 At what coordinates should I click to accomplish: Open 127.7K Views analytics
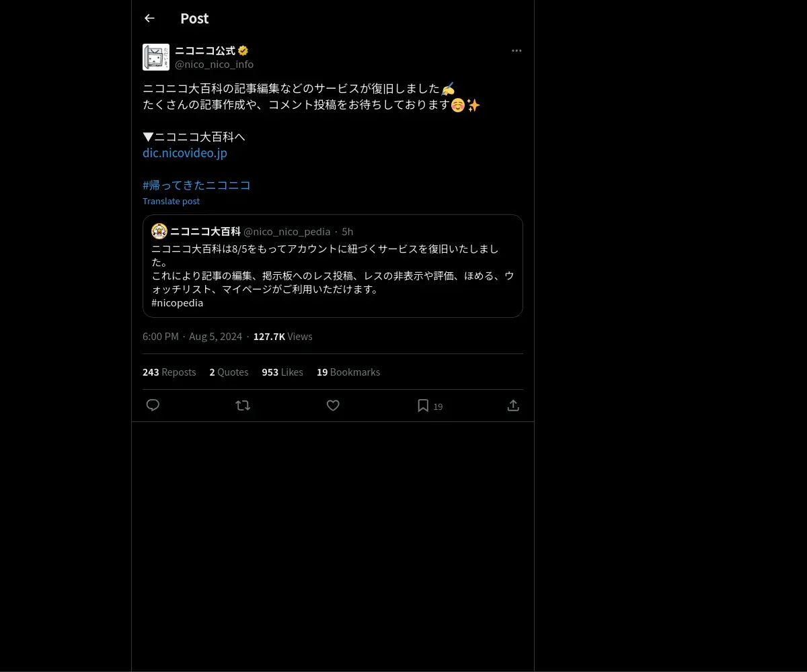(x=283, y=336)
